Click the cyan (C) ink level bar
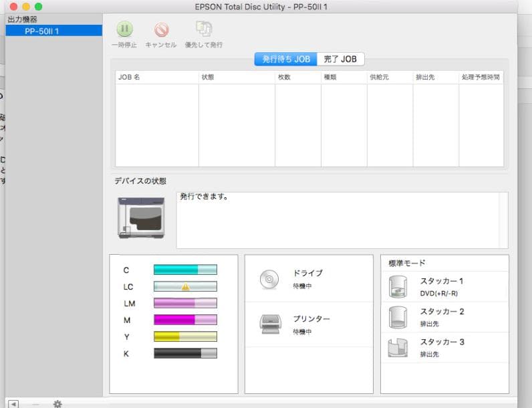The width and height of the screenshot is (532, 408). click(x=185, y=270)
